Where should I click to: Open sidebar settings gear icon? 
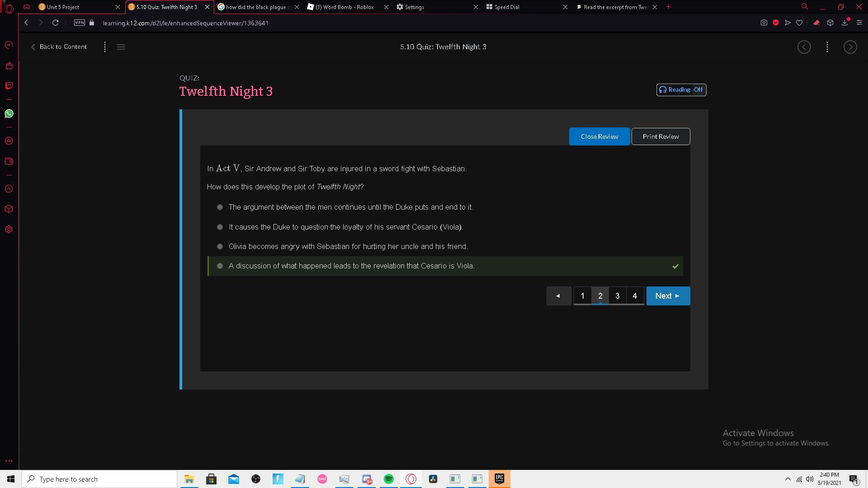(9, 230)
